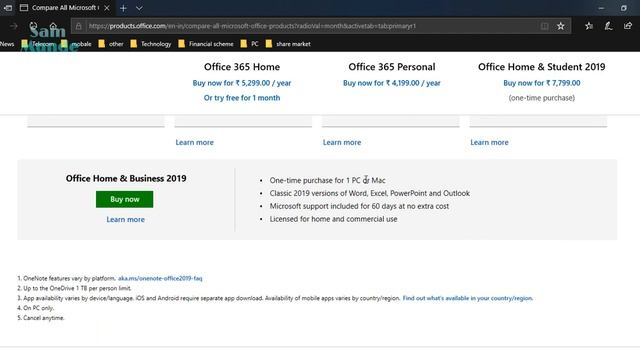The image size is (640, 360).
Task: Open the mobale favorites folder
Action: (x=76, y=44)
